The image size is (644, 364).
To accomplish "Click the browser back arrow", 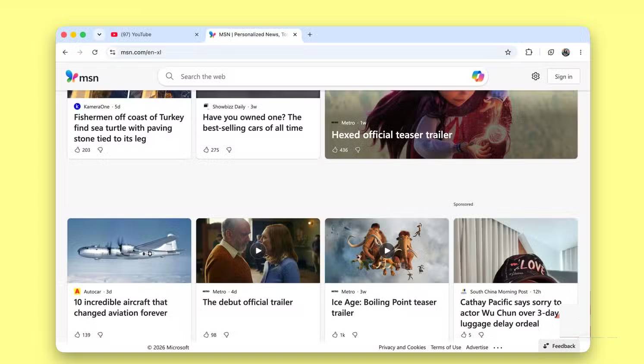I will (65, 52).
